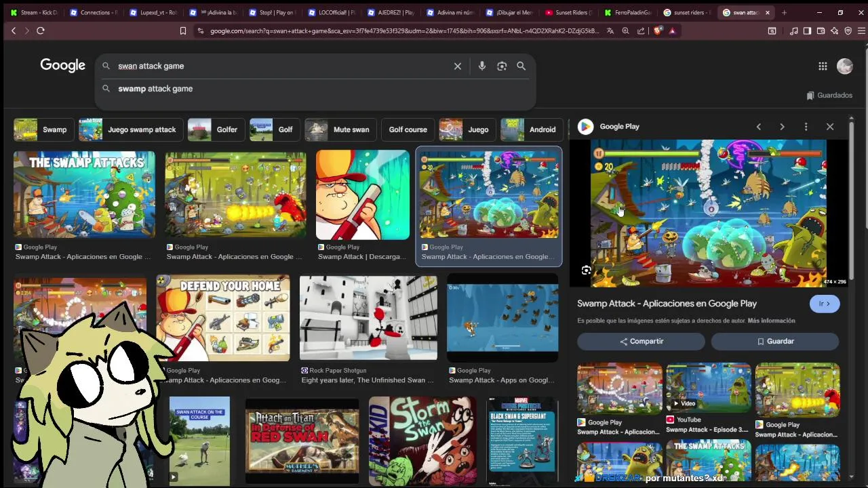Bookmark this page in the address bar

183,30
